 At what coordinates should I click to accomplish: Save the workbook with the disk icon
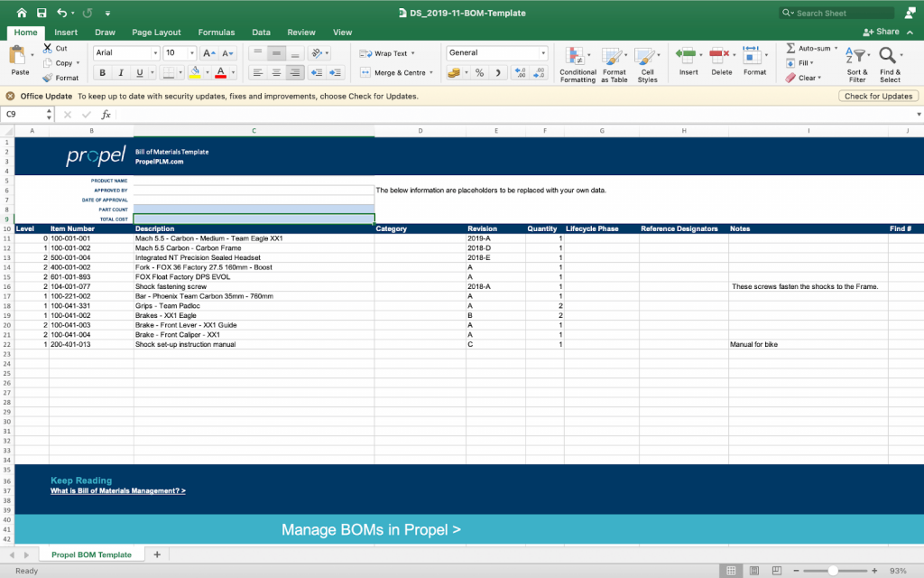42,13
